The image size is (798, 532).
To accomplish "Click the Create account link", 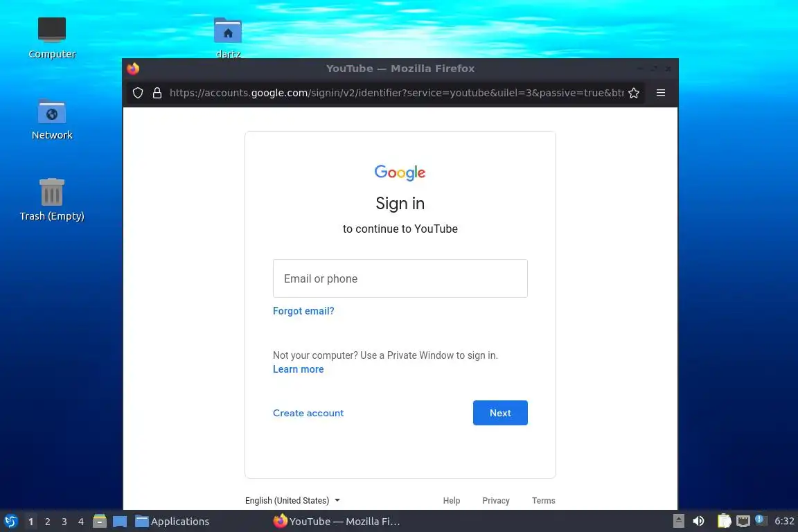I will (x=308, y=413).
